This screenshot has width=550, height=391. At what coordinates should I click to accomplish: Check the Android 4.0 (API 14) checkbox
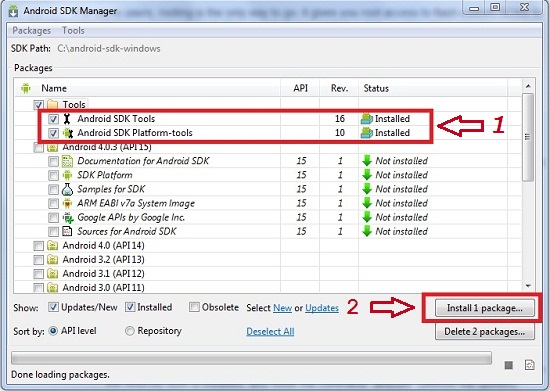tap(38, 246)
